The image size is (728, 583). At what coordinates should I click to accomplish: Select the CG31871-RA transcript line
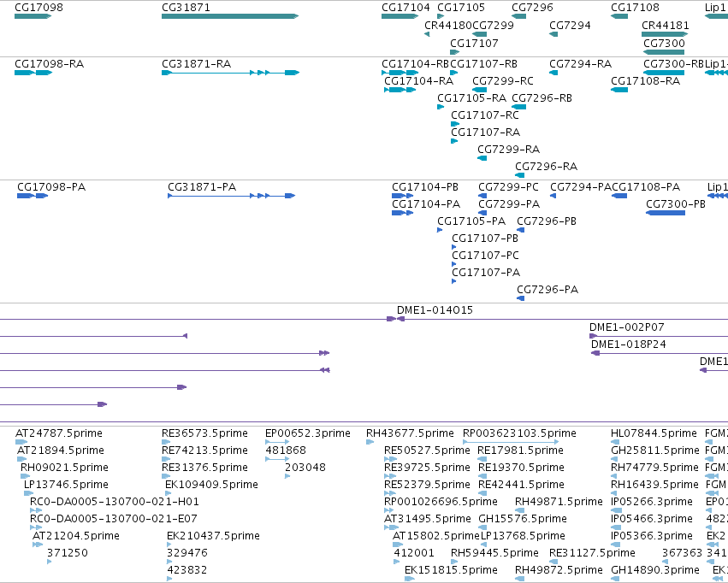230,73
